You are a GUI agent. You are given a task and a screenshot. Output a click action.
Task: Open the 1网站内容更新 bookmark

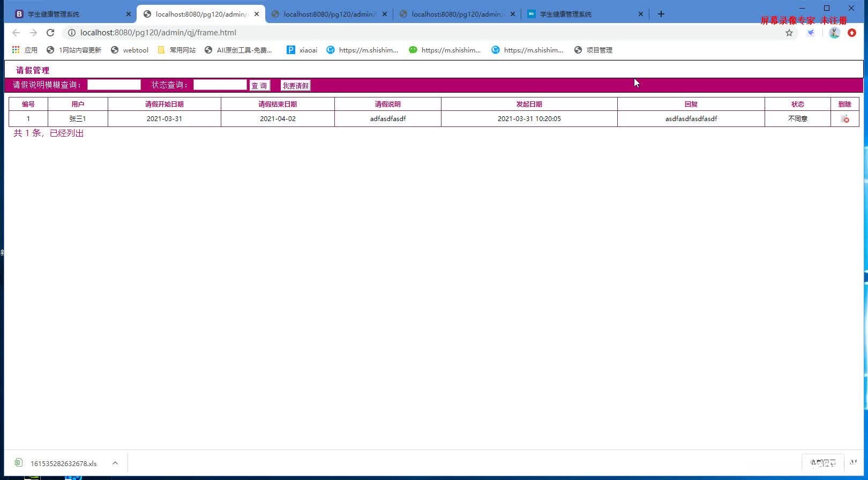pyautogui.click(x=74, y=50)
